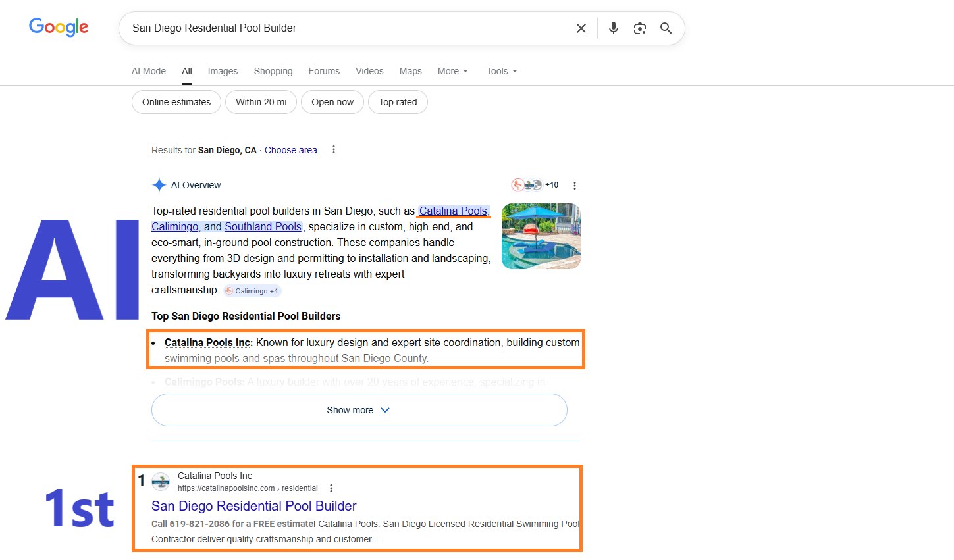
Task: Select the Calimingo Pools: bullet text
Action: pyautogui.click(x=205, y=382)
